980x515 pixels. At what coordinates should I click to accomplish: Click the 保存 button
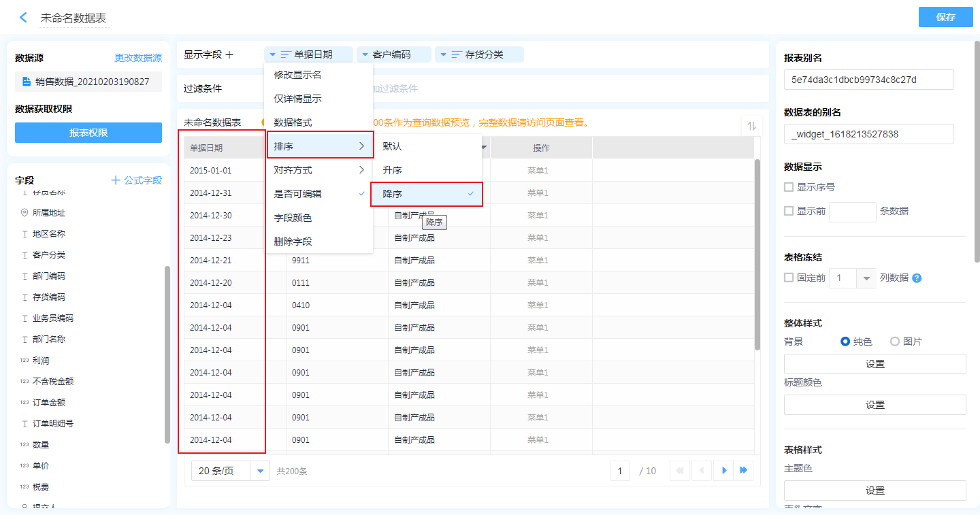click(945, 17)
